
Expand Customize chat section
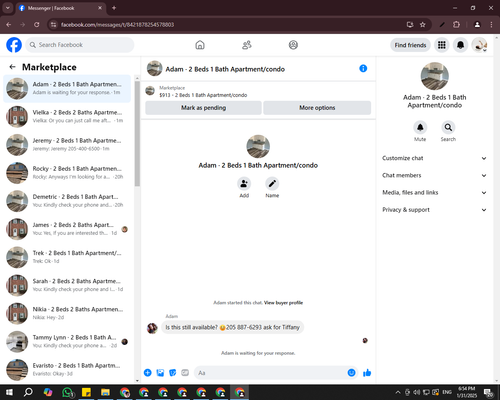tap(434, 158)
